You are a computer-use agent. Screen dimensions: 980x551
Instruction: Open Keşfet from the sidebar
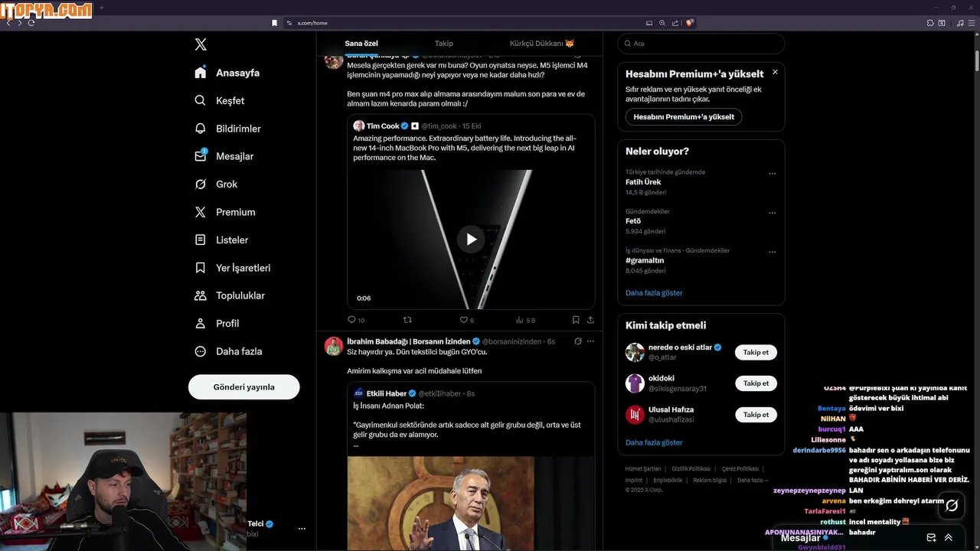coord(219,100)
